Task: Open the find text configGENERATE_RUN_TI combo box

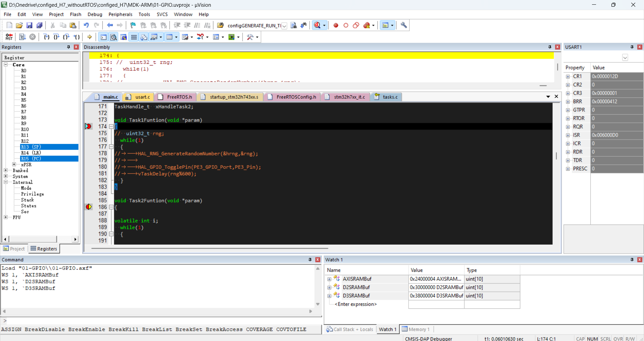Action: pyautogui.click(x=284, y=26)
